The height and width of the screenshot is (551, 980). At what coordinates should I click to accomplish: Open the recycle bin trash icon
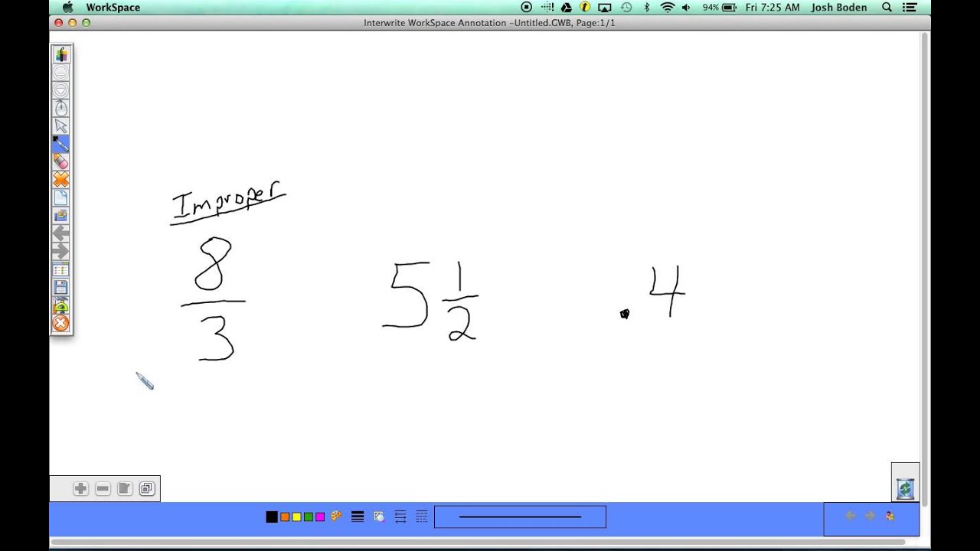(905, 488)
